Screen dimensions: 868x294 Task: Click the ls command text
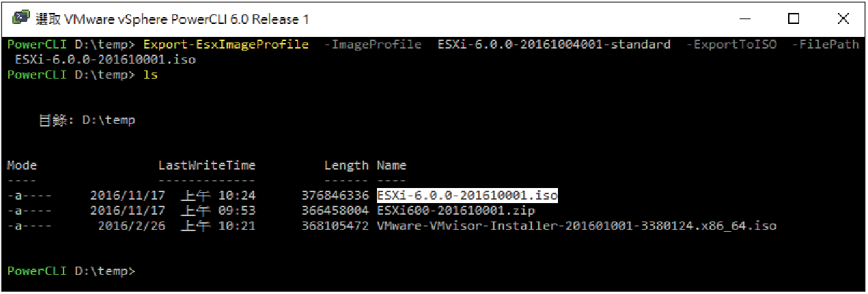coord(150,75)
